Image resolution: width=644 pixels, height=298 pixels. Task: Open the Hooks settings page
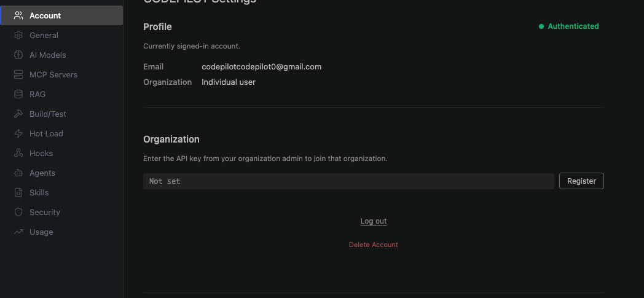(61, 154)
